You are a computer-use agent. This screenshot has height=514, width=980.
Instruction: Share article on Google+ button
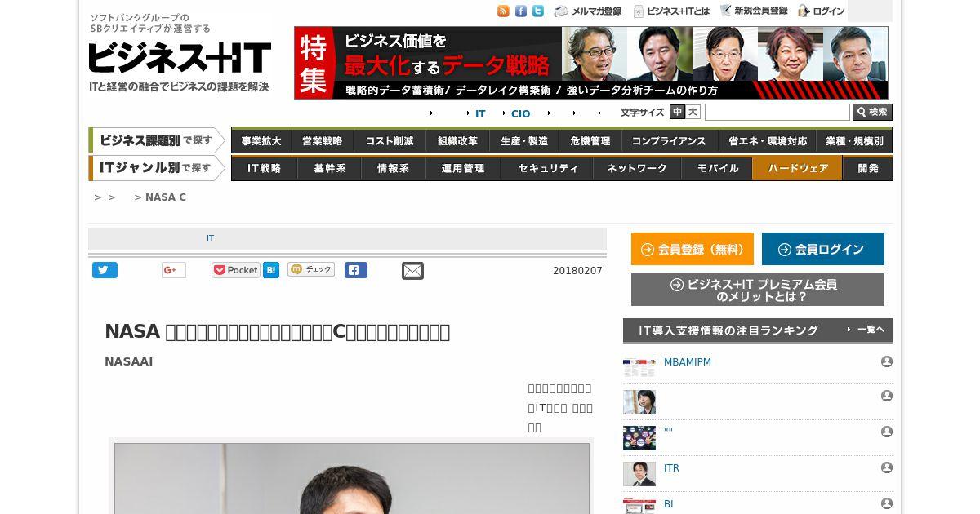tap(174, 270)
